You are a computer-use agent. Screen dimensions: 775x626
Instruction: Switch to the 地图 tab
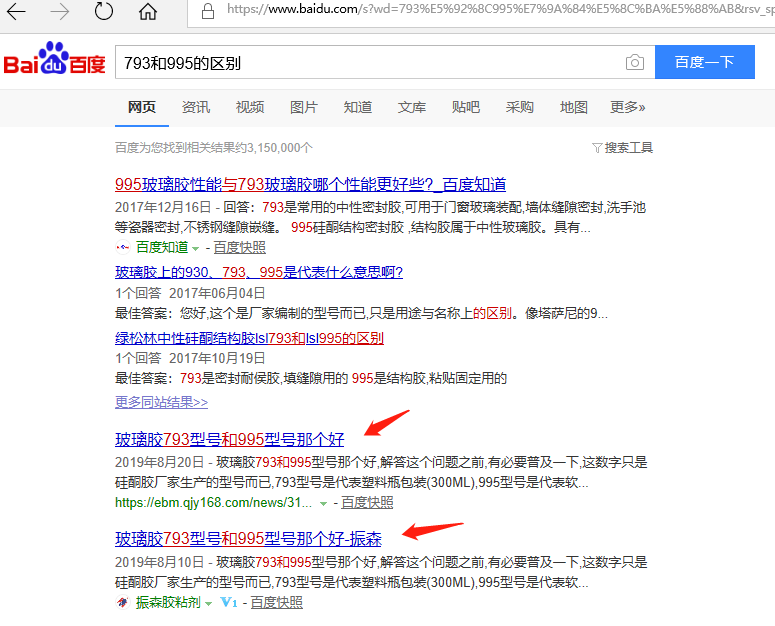point(573,107)
